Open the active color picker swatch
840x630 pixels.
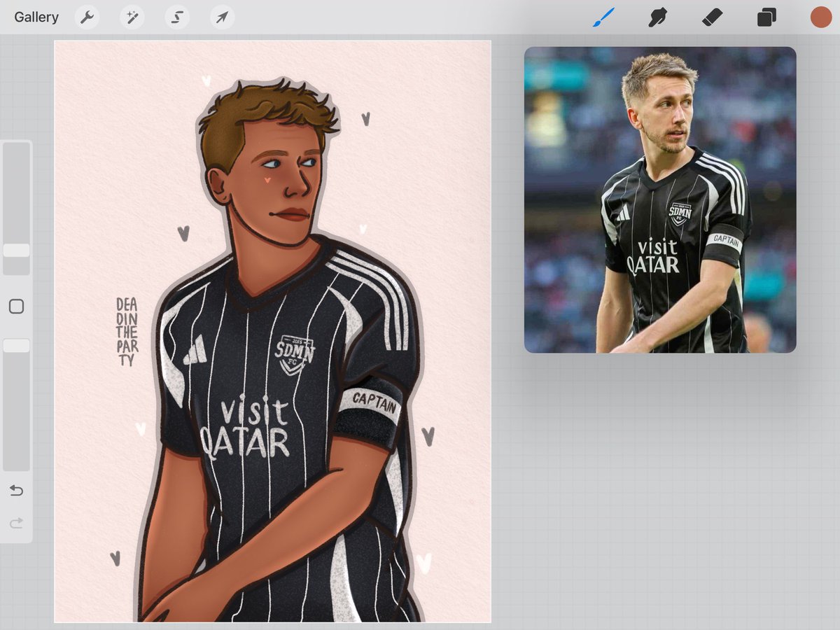click(820, 17)
